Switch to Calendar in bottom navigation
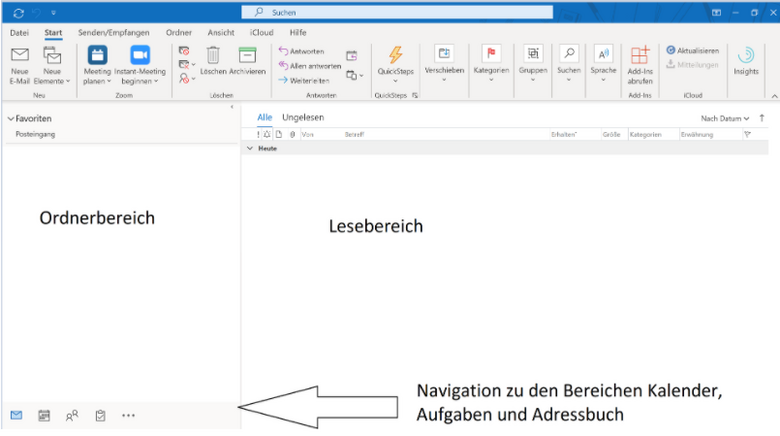 pyautogui.click(x=44, y=415)
